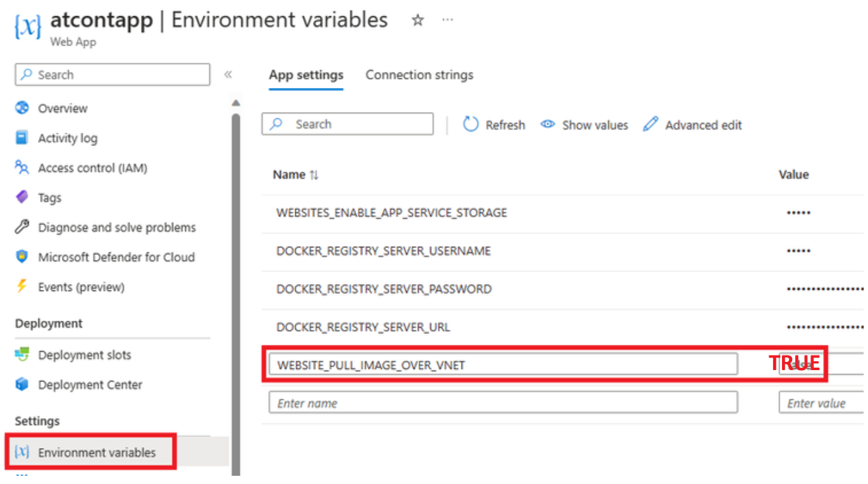This screenshot has height=484, width=868.
Task: Click the Tags icon in sidebar
Action: click(22, 197)
